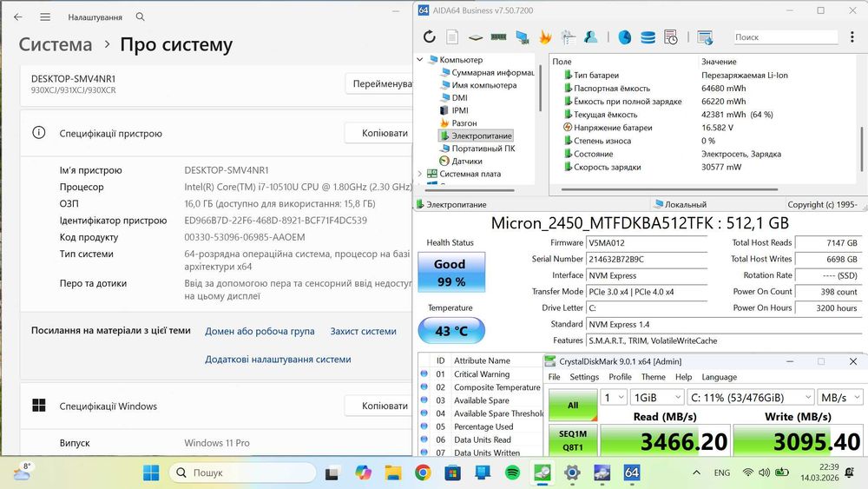Image resolution: width=868 pixels, height=489 pixels.
Task: Launch the flame stability test icon in AIDA64
Action: pos(545,37)
